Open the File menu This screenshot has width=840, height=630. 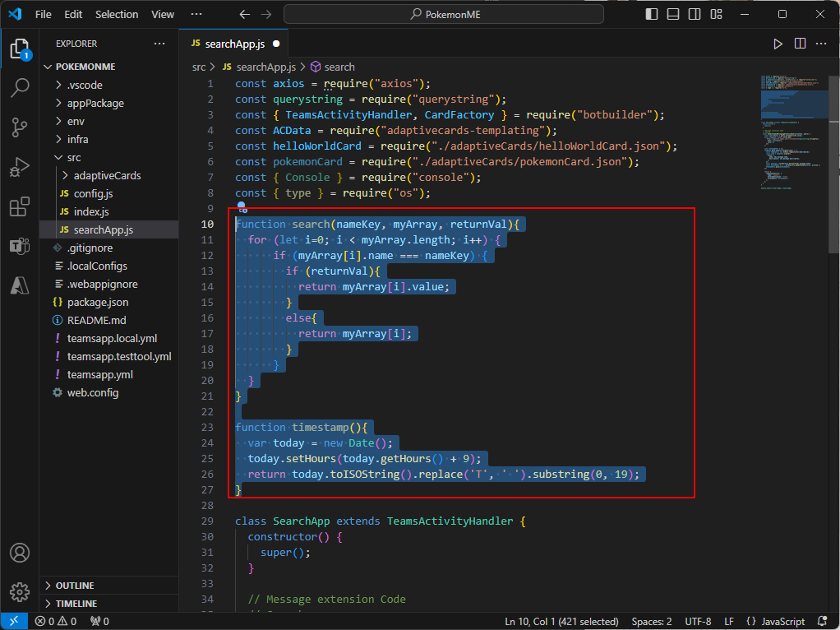44,15
